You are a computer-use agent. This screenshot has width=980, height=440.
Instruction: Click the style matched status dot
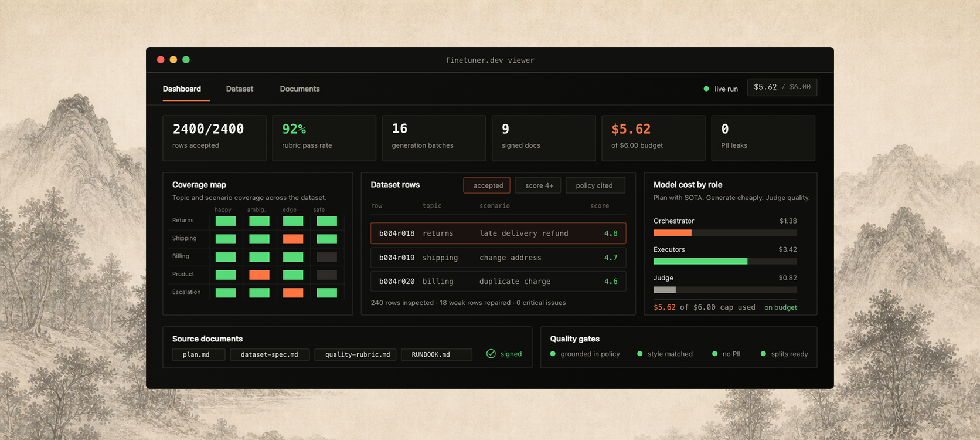click(640, 354)
